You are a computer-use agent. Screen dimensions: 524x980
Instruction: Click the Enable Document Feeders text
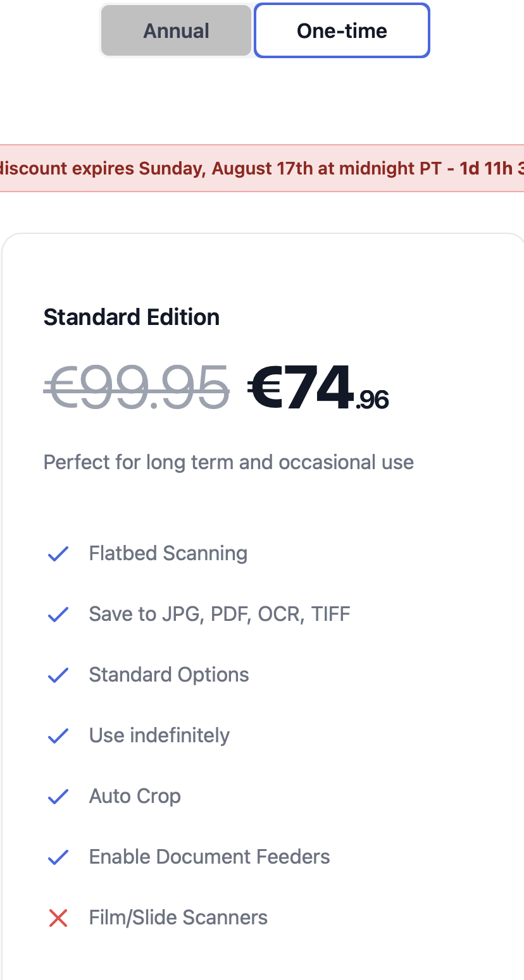pyautogui.click(x=209, y=857)
